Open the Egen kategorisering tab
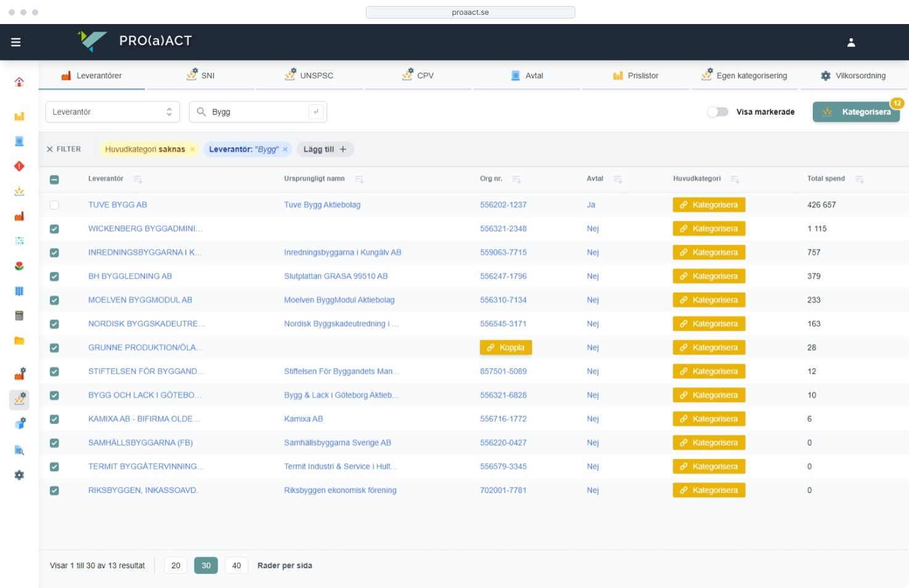Viewport: 909px width, 588px height. pos(744,76)
